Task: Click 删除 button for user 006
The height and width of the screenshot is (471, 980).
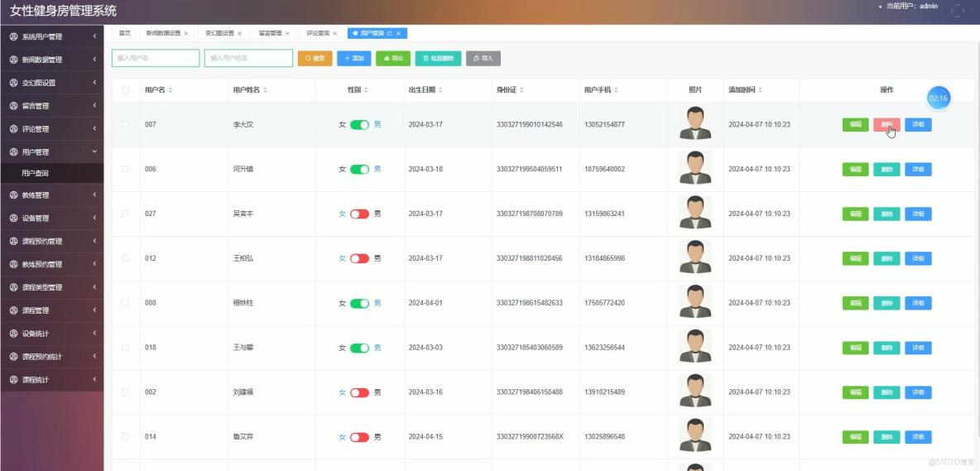Action: tap(886, 170)
